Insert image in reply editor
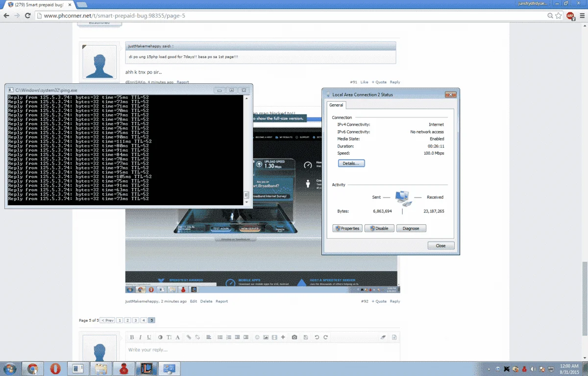This screenshot has width=588, height=376. tap(266, 337)
